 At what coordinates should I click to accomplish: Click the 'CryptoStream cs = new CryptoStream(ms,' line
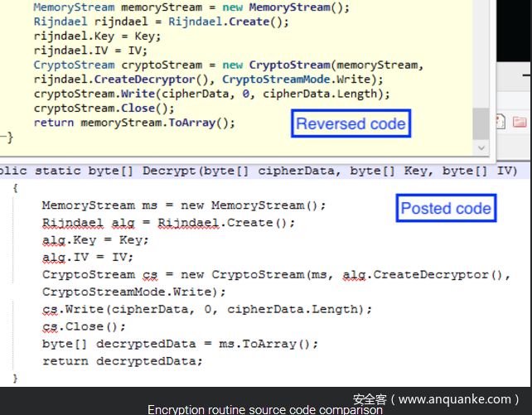pyautogui.click(x=276, y=275)
